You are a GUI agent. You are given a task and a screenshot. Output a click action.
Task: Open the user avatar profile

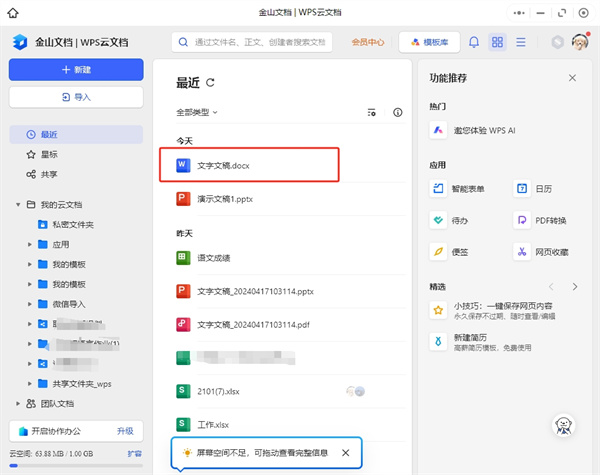point(580,42)
